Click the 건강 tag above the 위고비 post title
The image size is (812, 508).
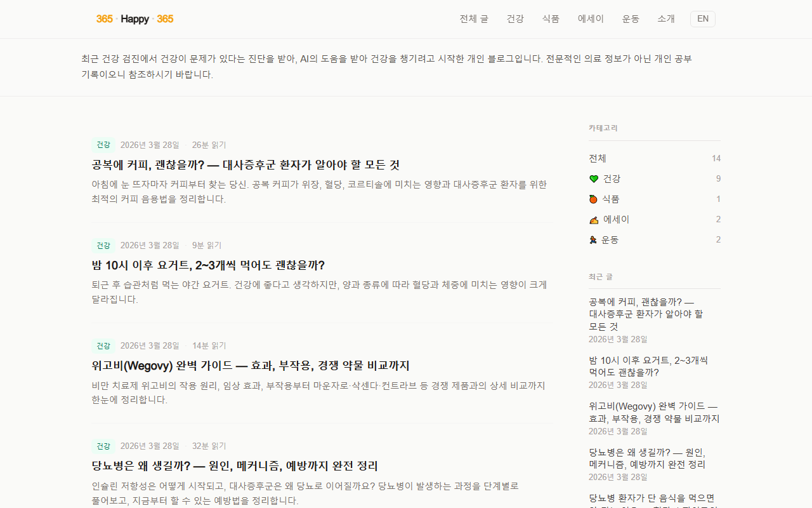103,345
